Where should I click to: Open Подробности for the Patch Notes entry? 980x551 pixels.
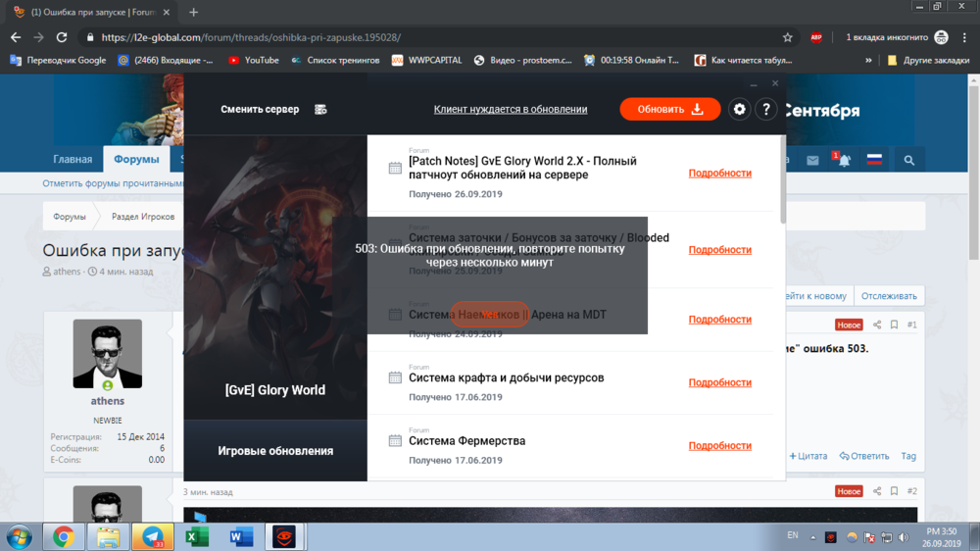pyautogui.click(x=719, y=174)
